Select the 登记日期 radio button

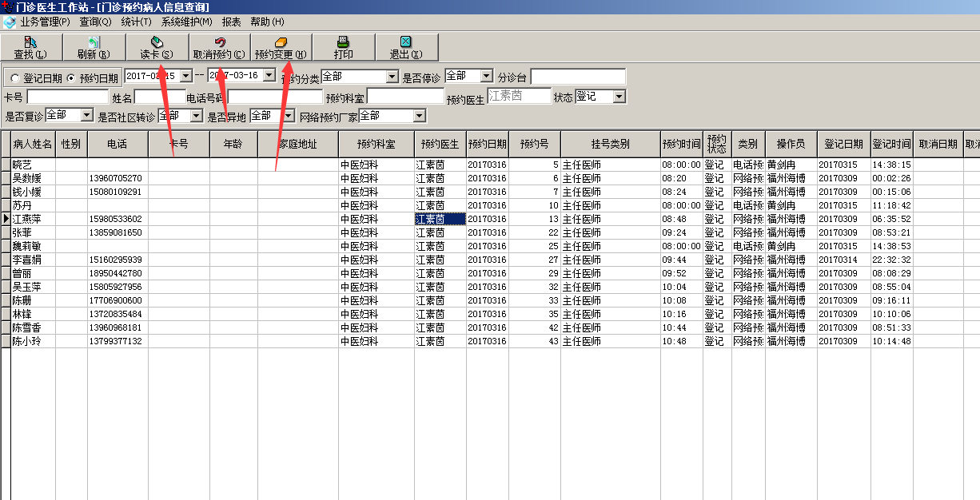click(14, 78)
